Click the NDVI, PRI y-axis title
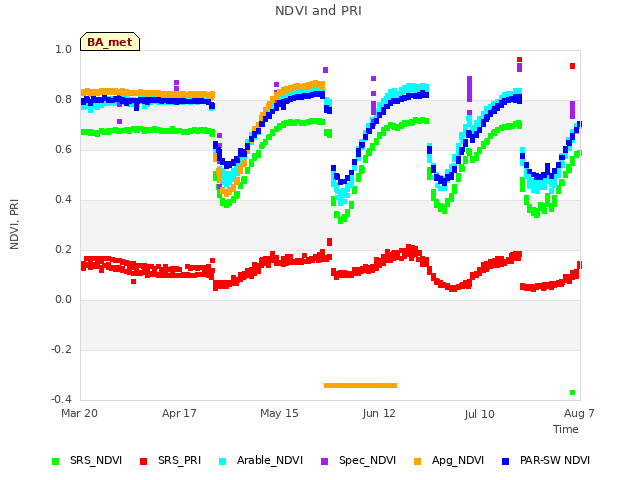The height and width of the screenshot is (480, 640). [14, 224]
